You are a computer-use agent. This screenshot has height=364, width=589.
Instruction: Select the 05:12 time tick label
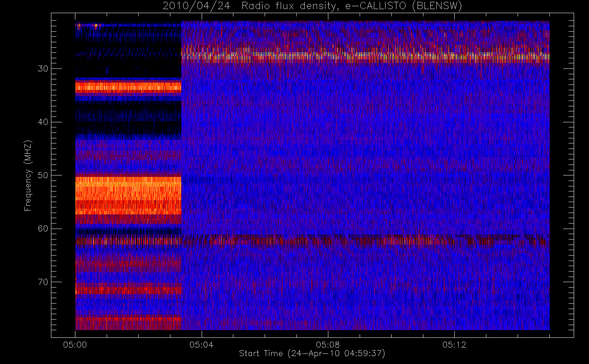(x=454, y=345)
